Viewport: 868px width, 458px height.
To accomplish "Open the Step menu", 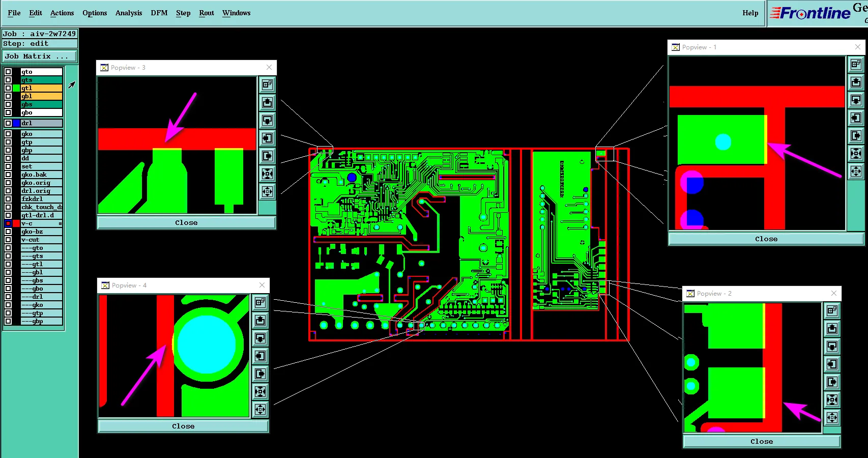I will pyautogui.click(x=183, y=13).
